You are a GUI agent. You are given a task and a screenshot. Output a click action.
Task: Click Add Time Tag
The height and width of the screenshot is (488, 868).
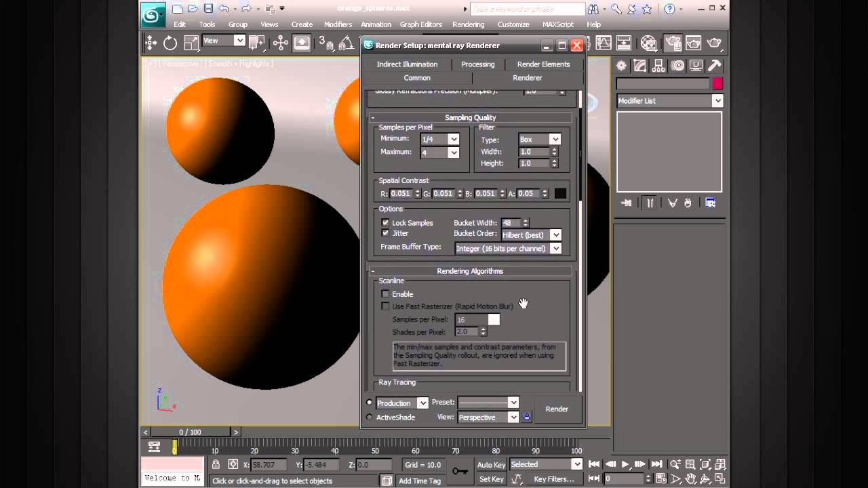(420, 481)
